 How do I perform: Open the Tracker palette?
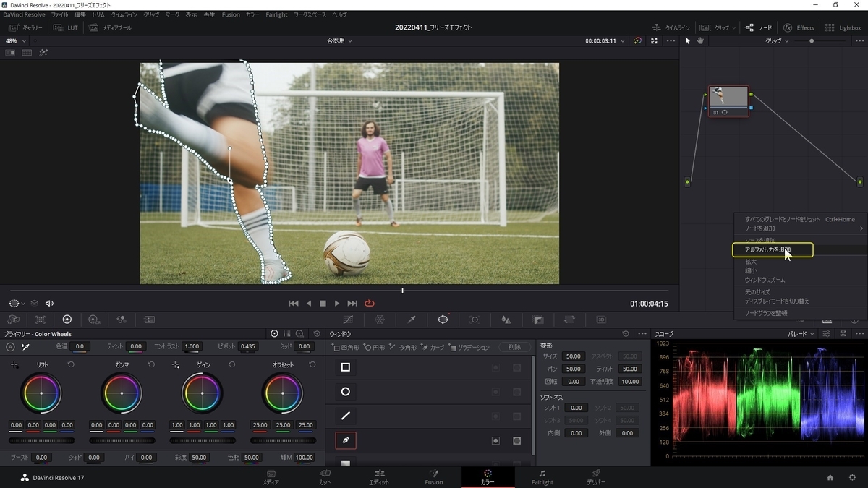point(475,320)
